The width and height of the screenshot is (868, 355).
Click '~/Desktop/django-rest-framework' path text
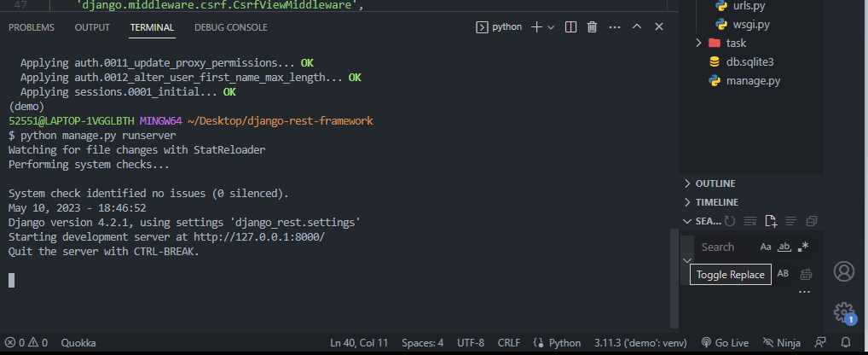(x=281, y=120)
